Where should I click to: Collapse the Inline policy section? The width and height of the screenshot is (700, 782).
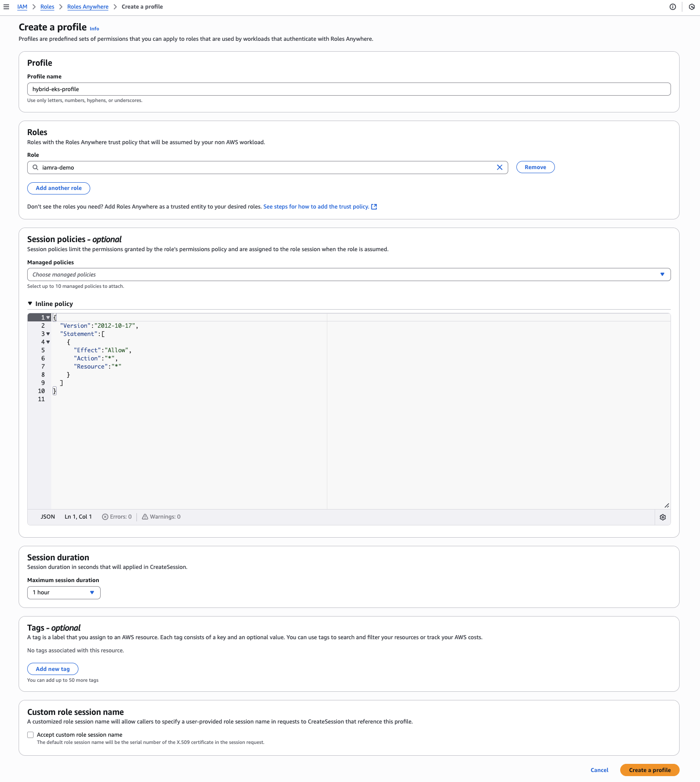pos(30,304)
